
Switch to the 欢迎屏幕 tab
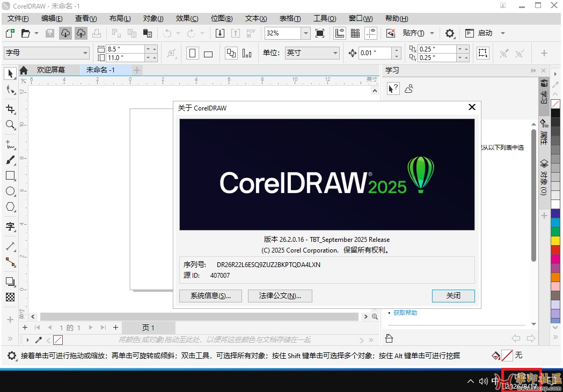tap(50, 70)
